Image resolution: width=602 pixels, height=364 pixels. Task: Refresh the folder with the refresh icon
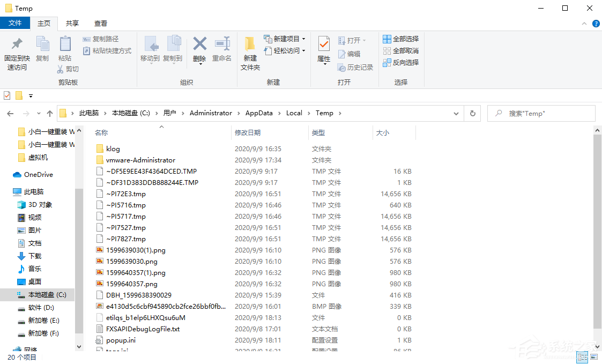click(x=472, y=113)
